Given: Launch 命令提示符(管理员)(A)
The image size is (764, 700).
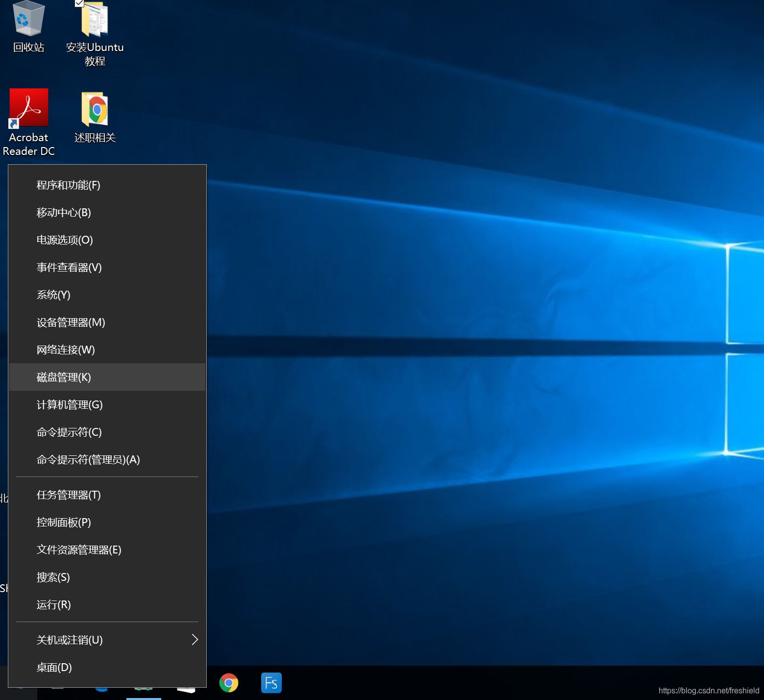Looking at the screenshot, I should point(107,459).
